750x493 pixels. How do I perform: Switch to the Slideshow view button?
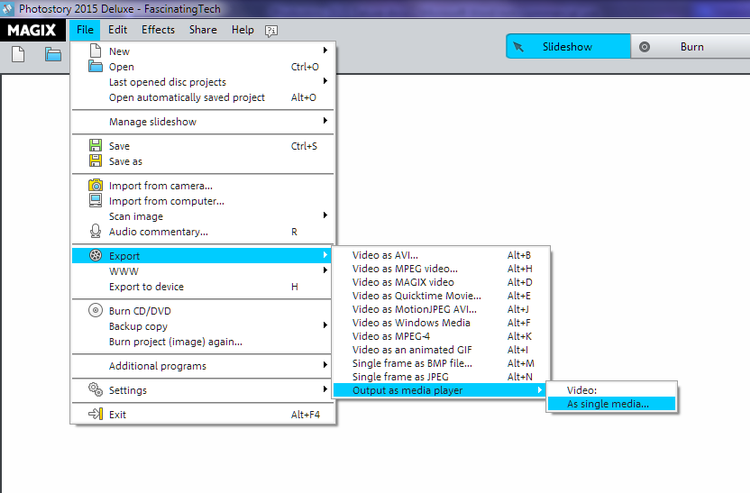tap(568, 47)
